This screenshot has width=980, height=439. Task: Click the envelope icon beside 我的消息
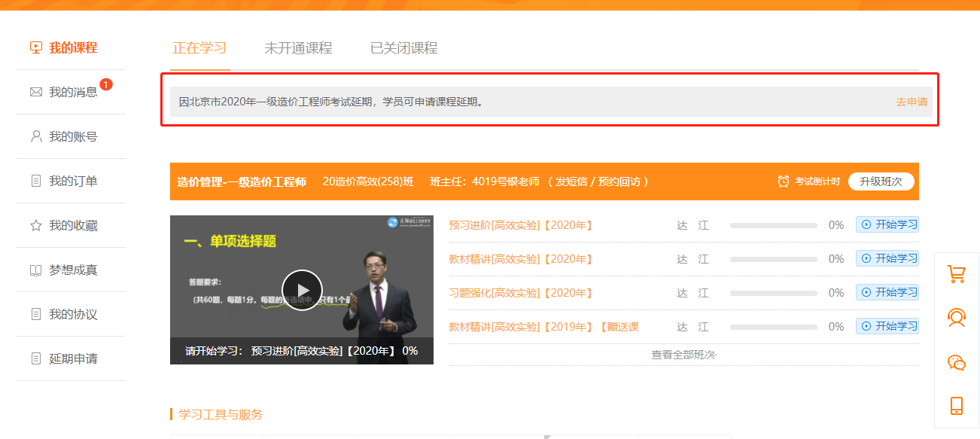point(35,92)
